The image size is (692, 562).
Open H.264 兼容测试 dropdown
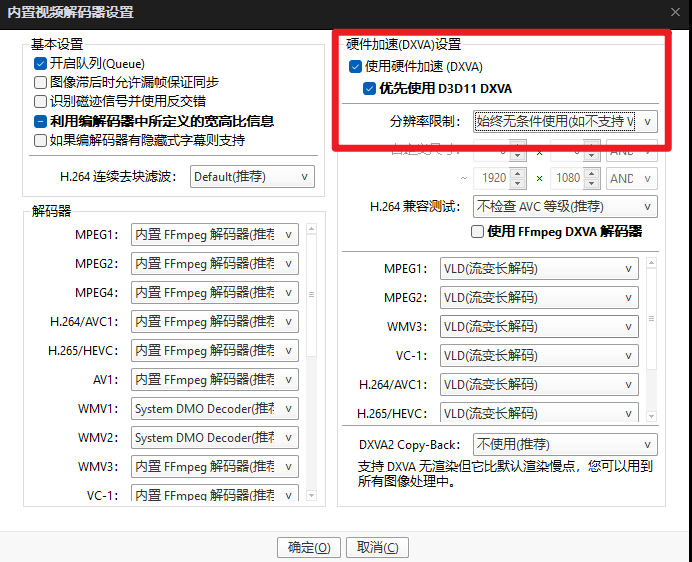point(565,207)
